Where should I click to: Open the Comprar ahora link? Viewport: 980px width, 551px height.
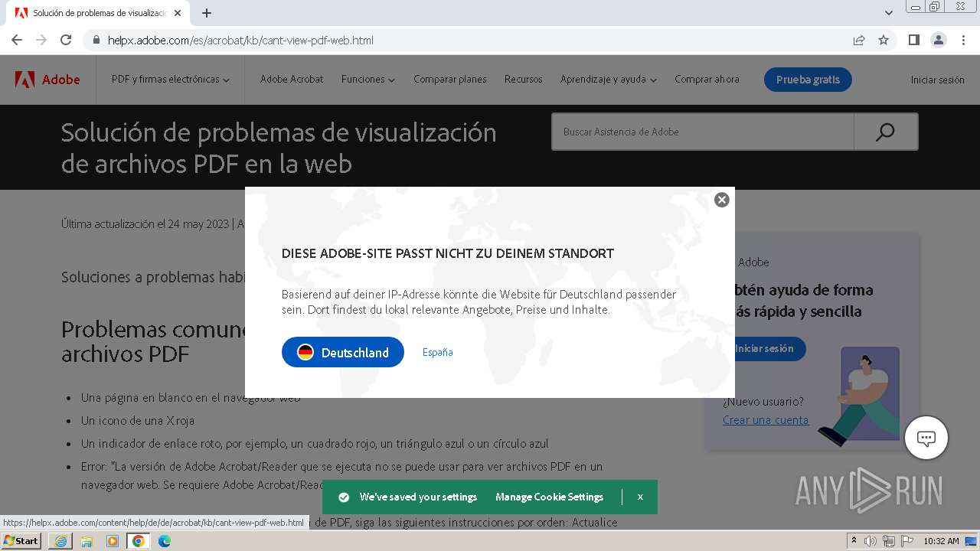coord(707,80)
